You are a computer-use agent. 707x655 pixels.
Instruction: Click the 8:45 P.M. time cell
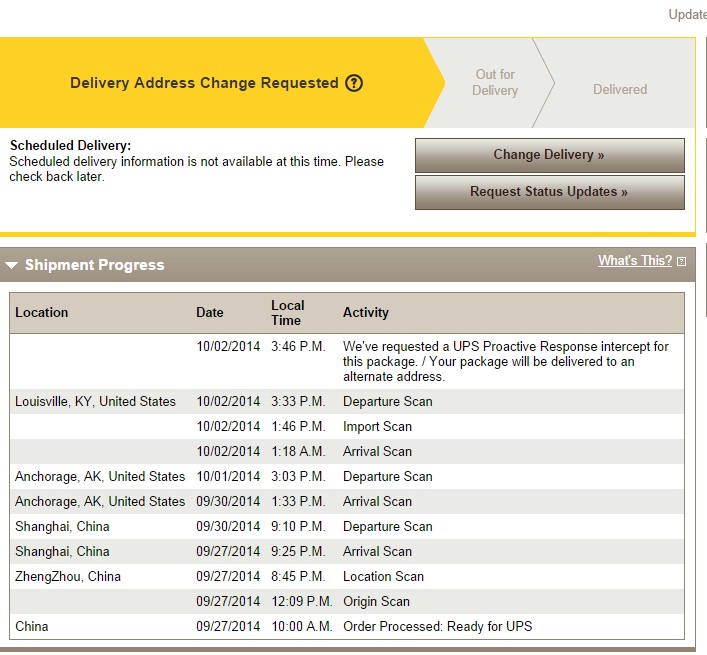pos(298,577)
